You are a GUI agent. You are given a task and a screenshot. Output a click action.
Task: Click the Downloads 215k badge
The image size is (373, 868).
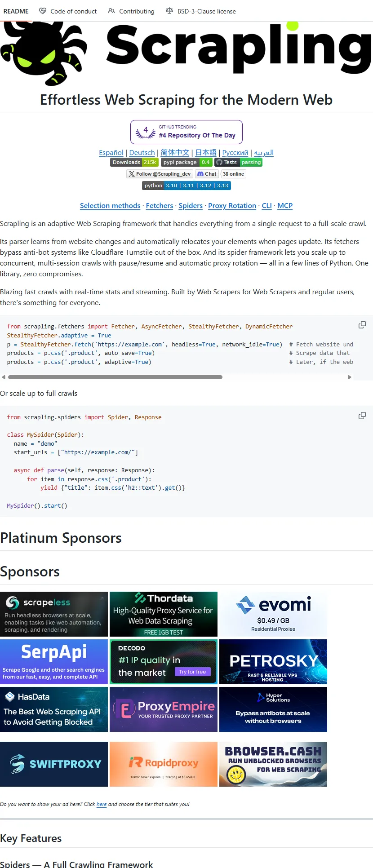(134, 162)
